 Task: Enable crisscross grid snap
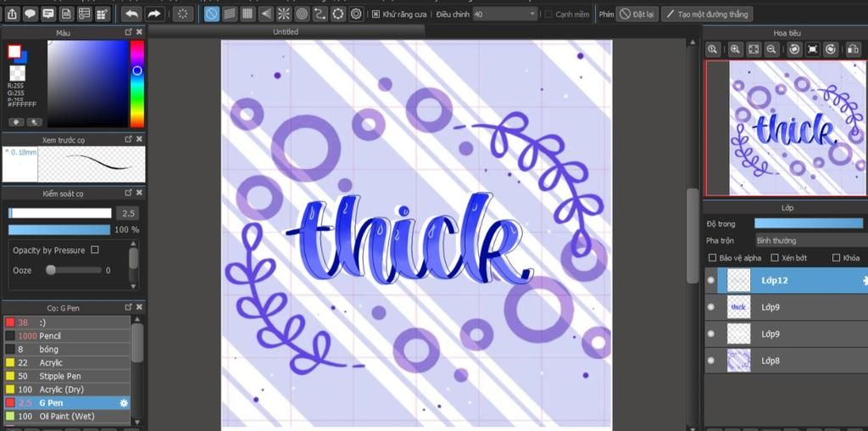248,14
